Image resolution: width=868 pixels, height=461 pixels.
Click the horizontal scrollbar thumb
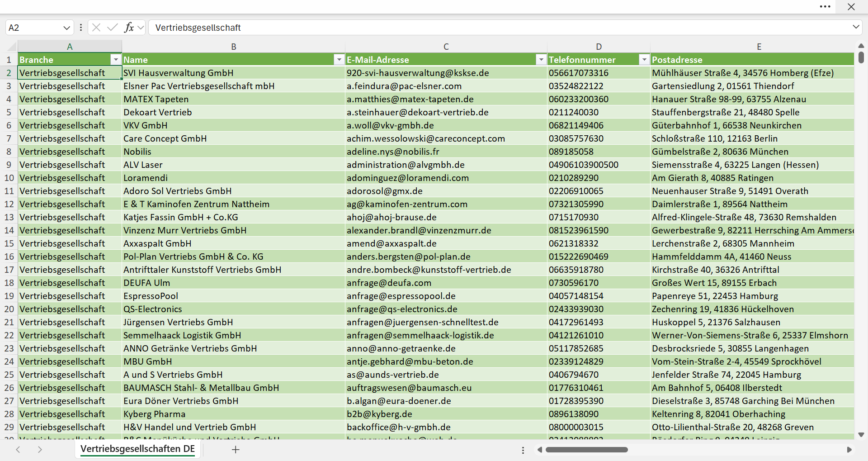click(586, 450)
